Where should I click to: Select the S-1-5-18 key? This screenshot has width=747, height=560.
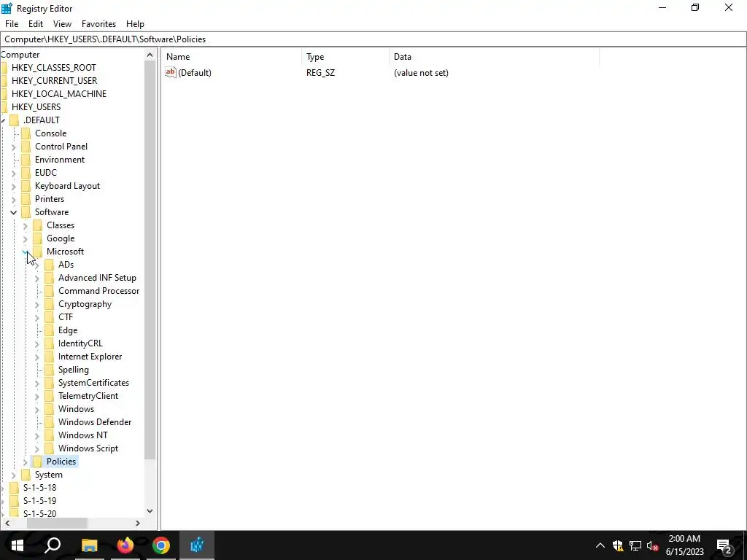click(39, 488)
